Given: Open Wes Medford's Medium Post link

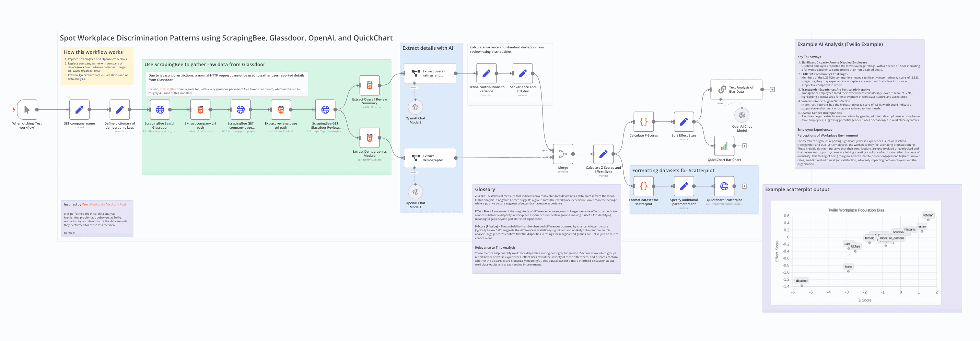Looking at the screenshot, I should click(x=104, y=204).
